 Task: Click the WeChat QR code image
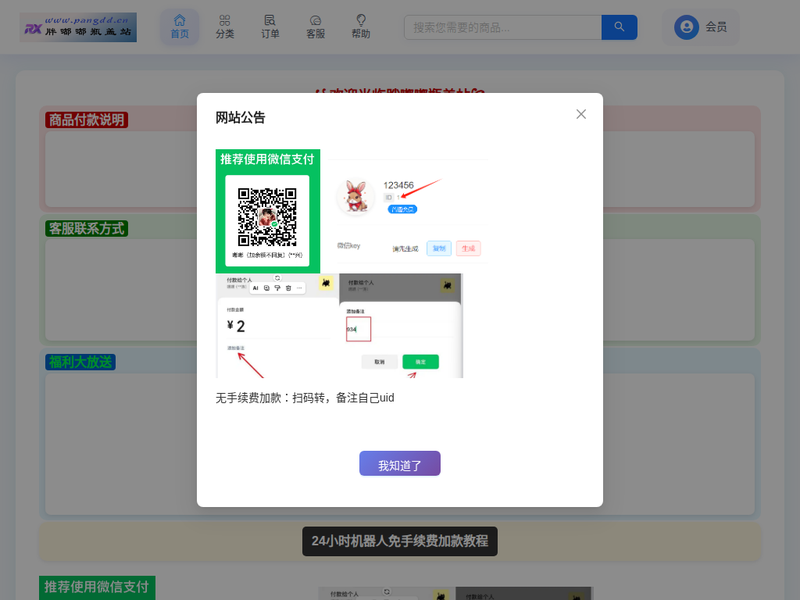click(267, 216)
